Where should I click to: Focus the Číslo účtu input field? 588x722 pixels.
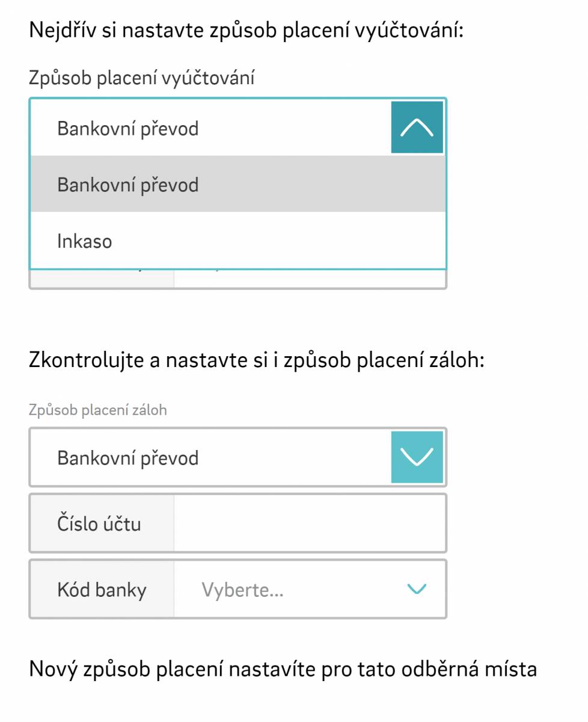click(x=310, y=523)
